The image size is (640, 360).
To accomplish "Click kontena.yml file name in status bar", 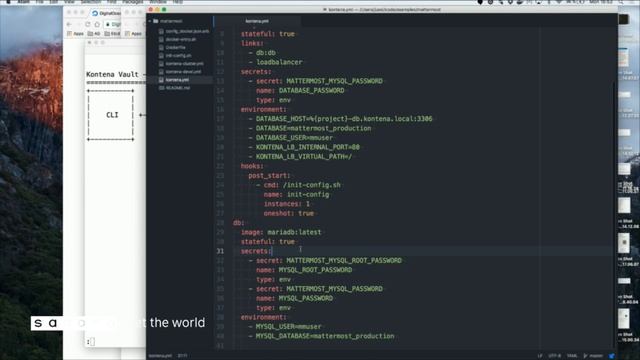I will (160, 356).
